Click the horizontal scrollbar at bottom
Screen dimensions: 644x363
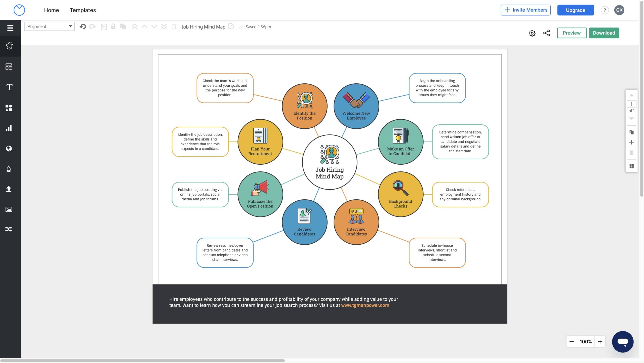(142, 360)
